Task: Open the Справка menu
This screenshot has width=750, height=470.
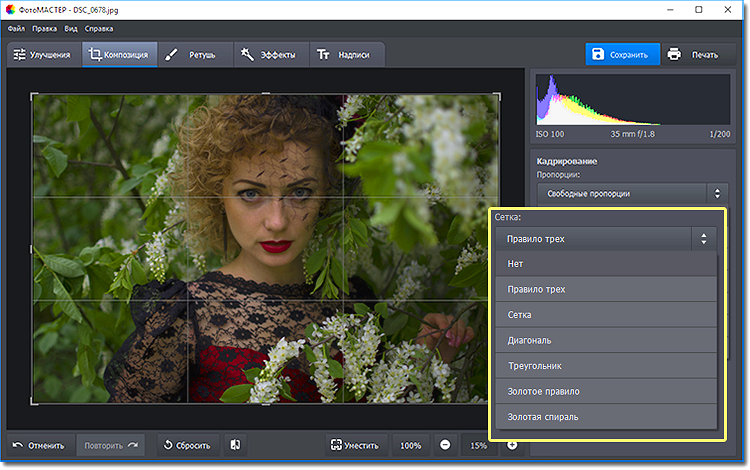Action: (99, 29)
